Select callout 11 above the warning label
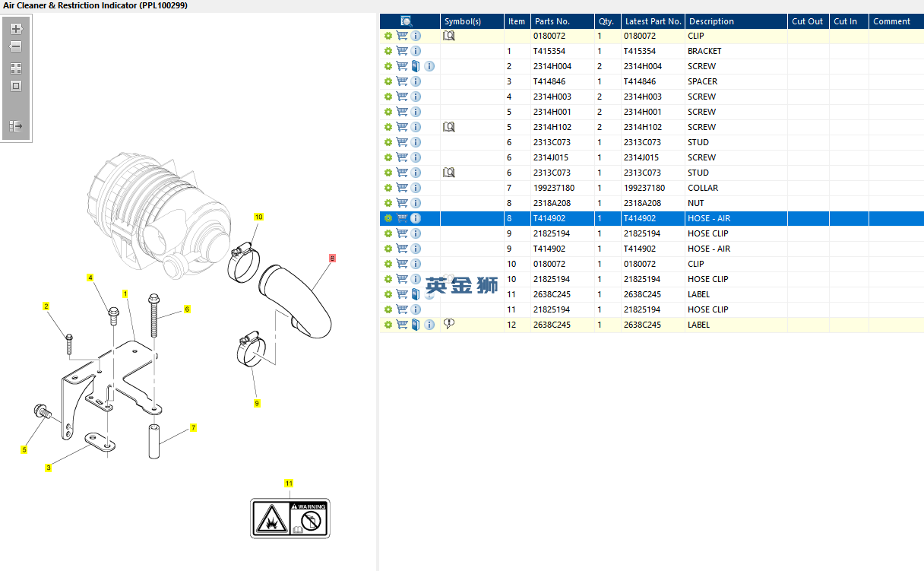The height and width of the screenshot is (571, 924). (289, 483)
